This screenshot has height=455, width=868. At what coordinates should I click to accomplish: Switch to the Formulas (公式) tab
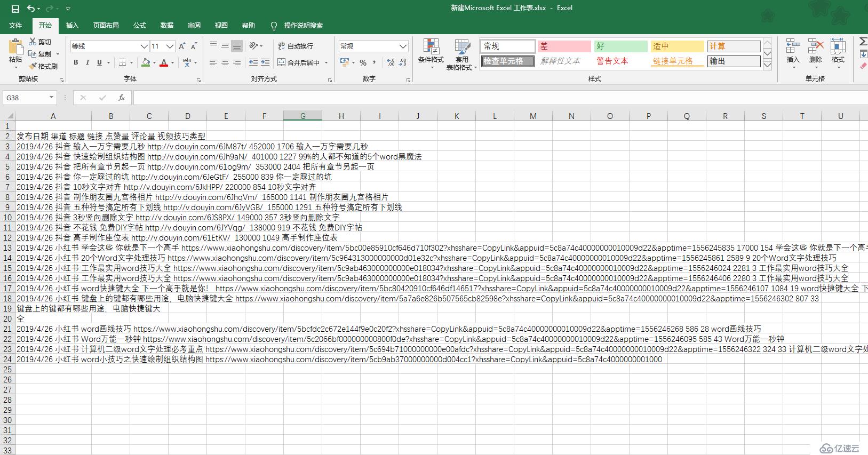point(140,25)
